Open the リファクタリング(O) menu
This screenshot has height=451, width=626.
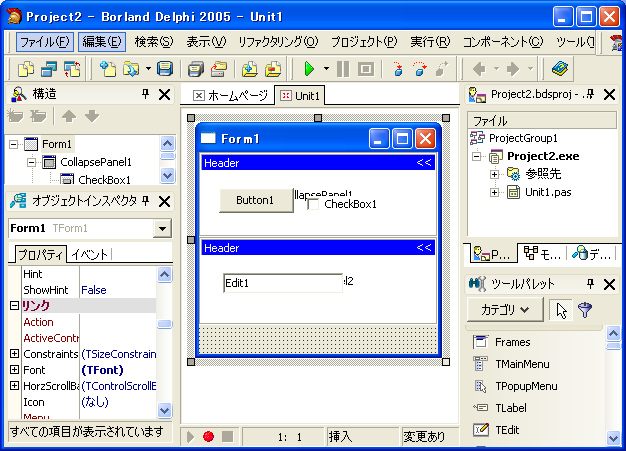coord(278,42)
